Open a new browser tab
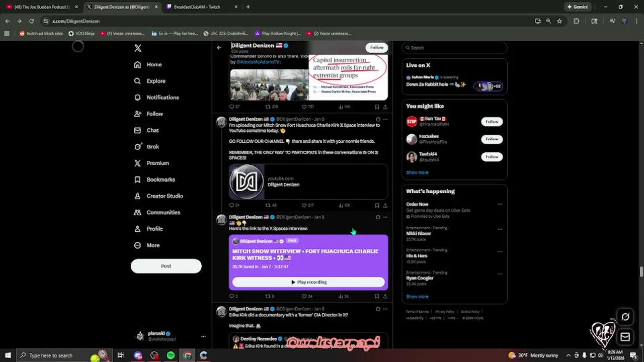Image resolution: width=644 pixels, height=362 pixels. tap(248, 7)
